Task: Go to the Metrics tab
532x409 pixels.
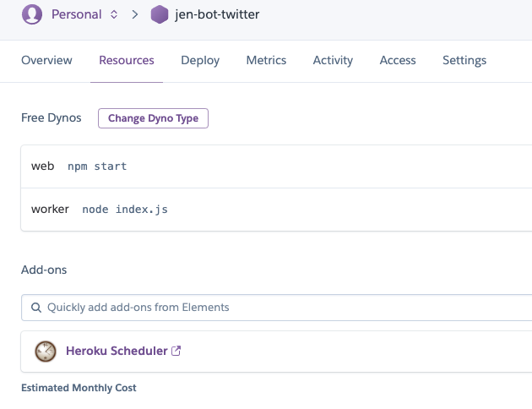Action: pyautogui.click(x=266, y=60)
